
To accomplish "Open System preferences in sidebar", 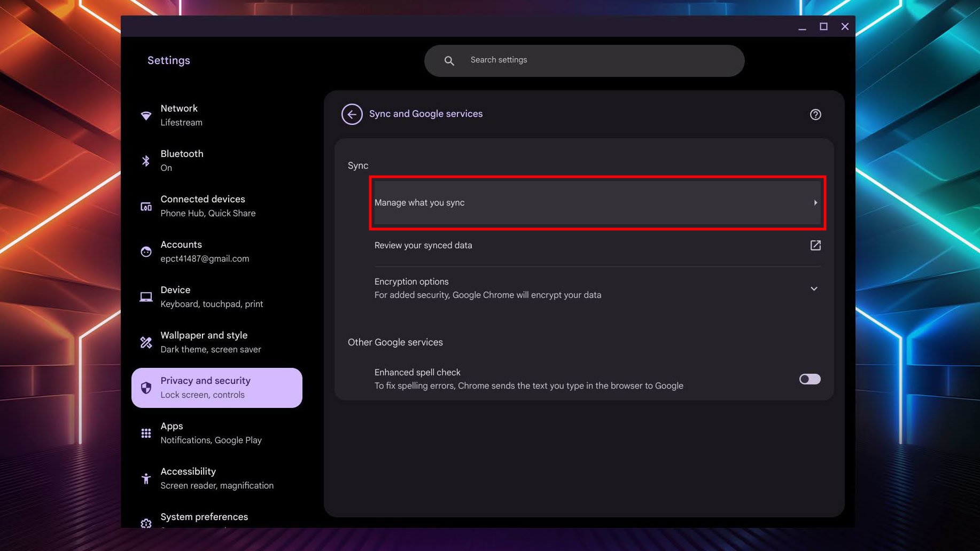I will click(x=204, y=517).
